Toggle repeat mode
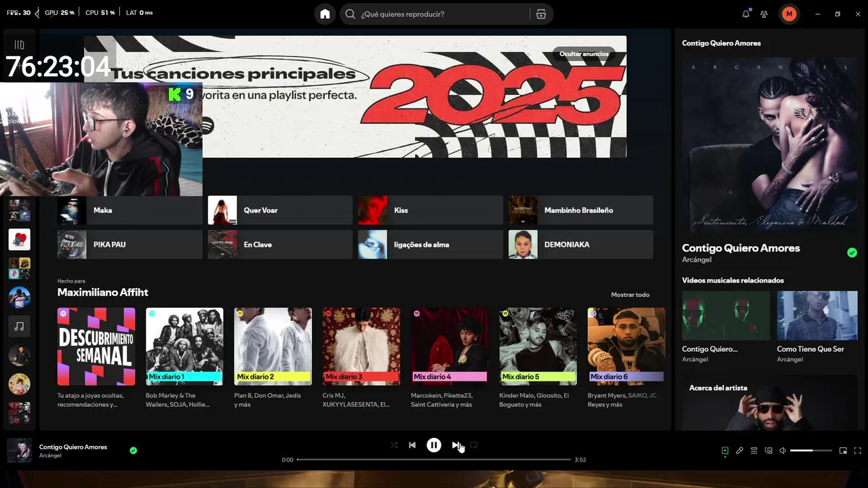The image size is (868, 488). [474, 445]
